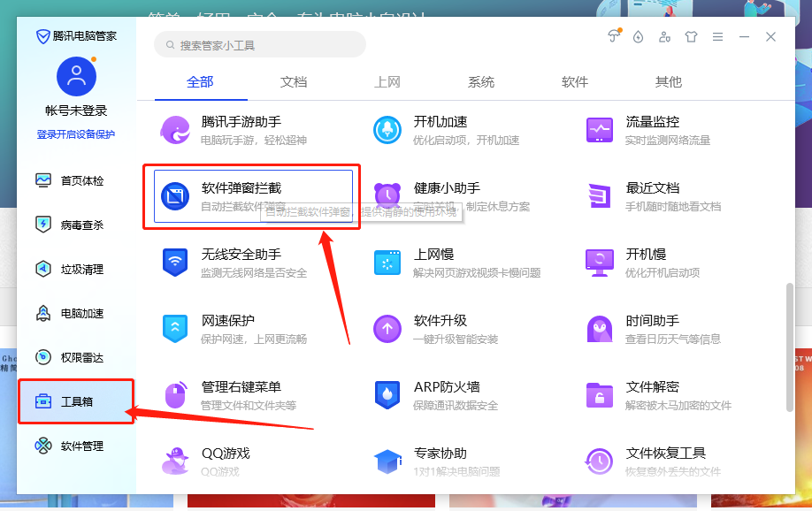Open the 流量监控 monitor icon

tap(600, 130)
